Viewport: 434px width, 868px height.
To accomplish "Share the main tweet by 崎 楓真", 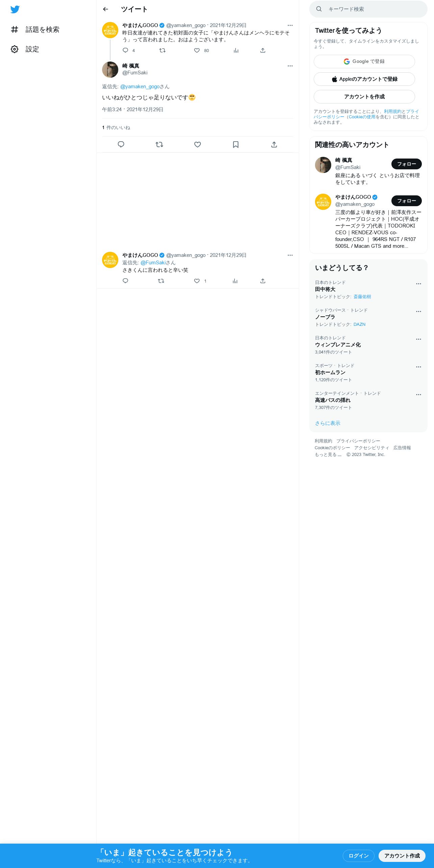I will click(274, 145).
